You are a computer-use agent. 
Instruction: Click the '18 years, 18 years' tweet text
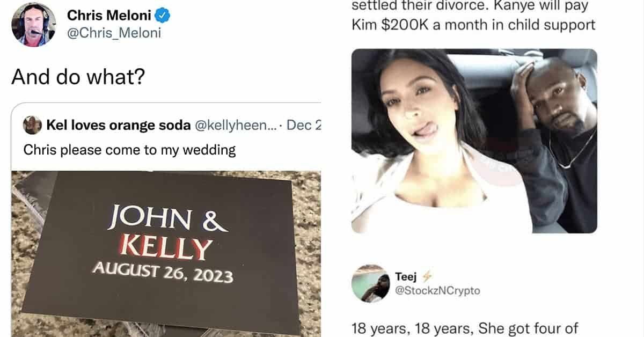[x=465, y=327]
